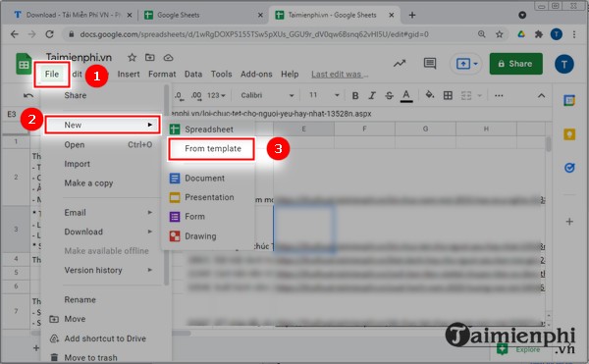Image resolution: width=589 pixels, height=364 pixels.
Task: Show more toolbar options
Action: 499,96
